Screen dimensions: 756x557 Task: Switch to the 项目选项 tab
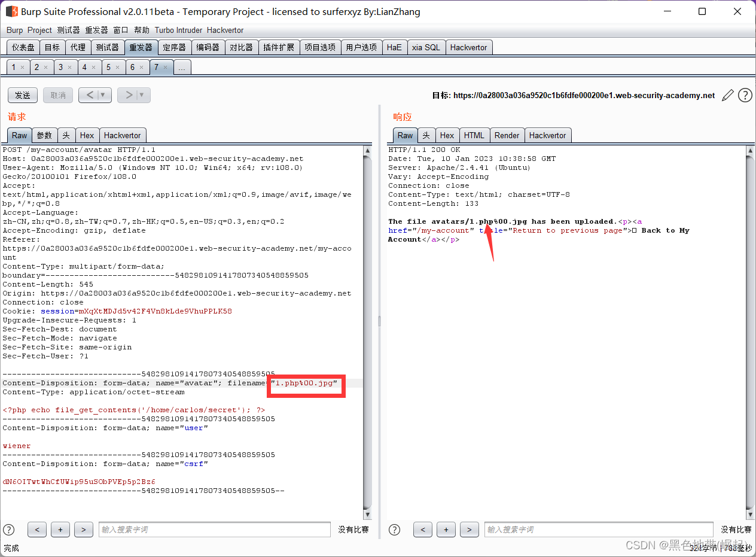pos(320,47)
